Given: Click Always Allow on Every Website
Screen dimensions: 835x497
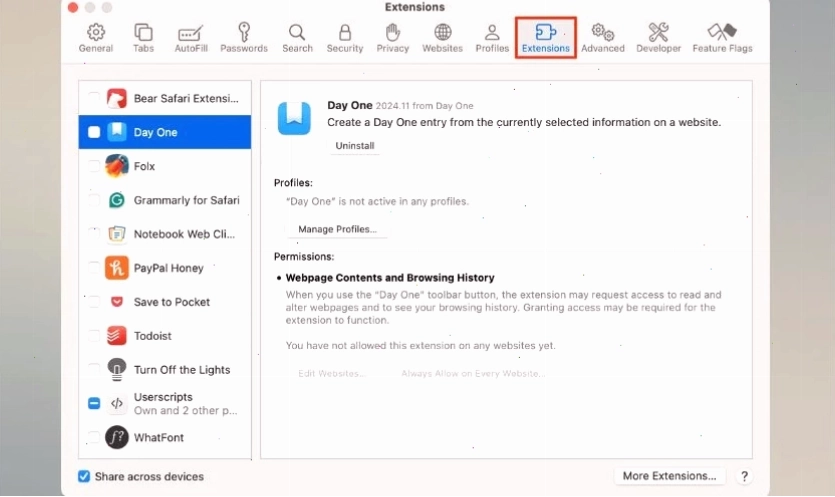Looking at the screenshot, I should tap(473, 373).
